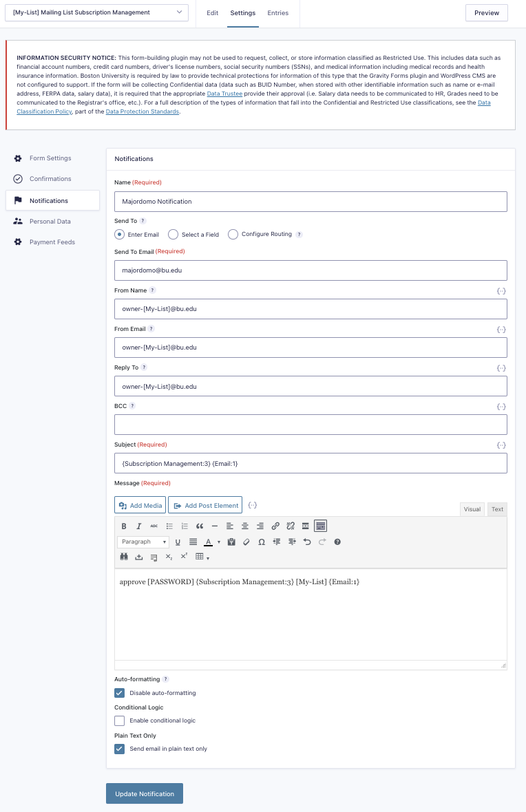The image size is (526, 812).
Task: Click the Add Media button
Action: pos(140,505)
